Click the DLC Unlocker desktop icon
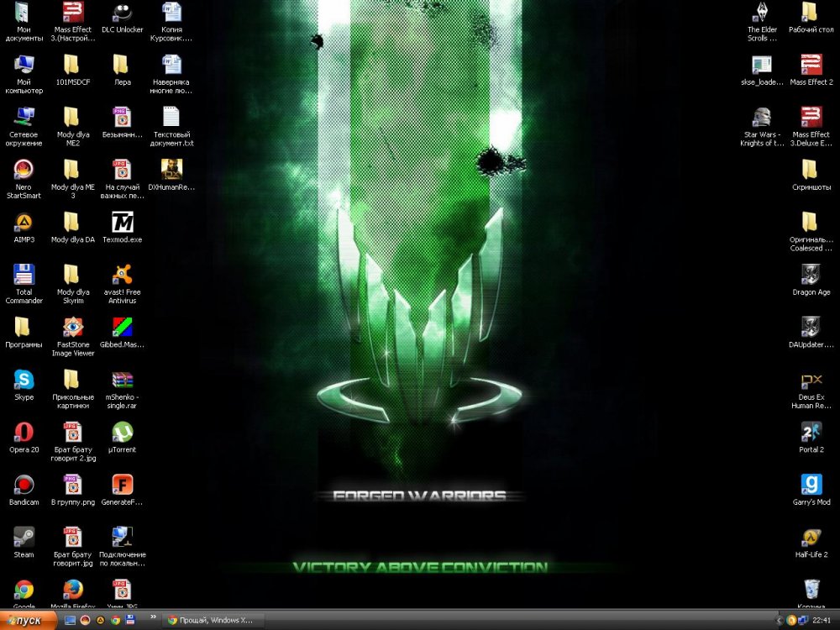This screenshot has height=630, width=840. 122,17
